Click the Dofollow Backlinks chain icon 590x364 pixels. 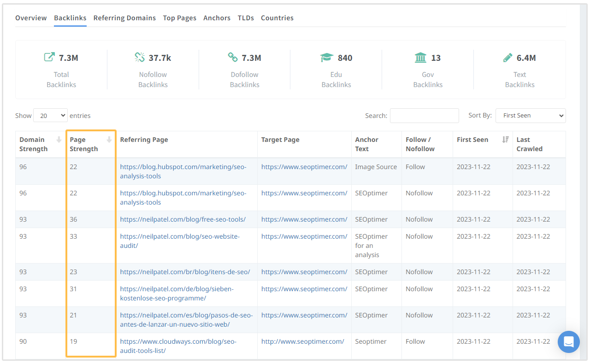(233, 57)
